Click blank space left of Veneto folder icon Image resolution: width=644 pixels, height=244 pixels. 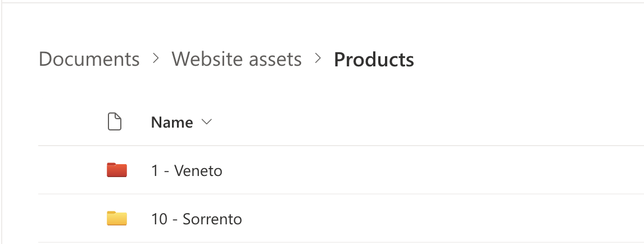(x=70, y=170)
